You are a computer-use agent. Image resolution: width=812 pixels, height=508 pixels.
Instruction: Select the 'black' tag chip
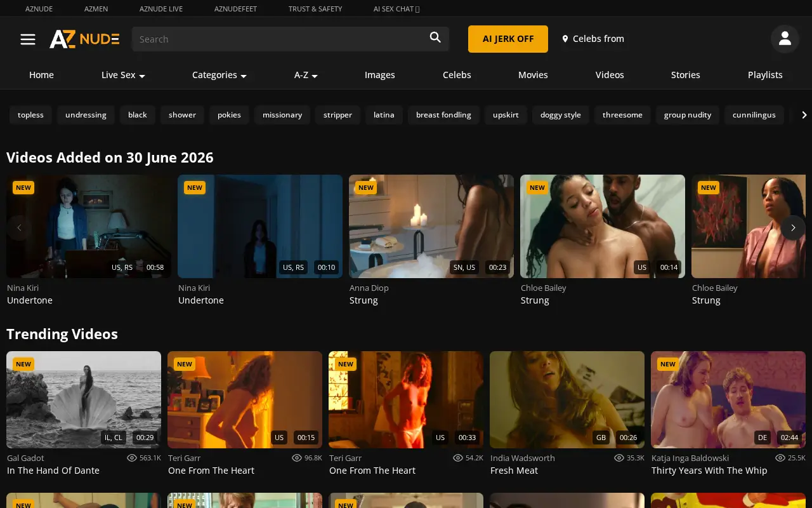[138, 115]
